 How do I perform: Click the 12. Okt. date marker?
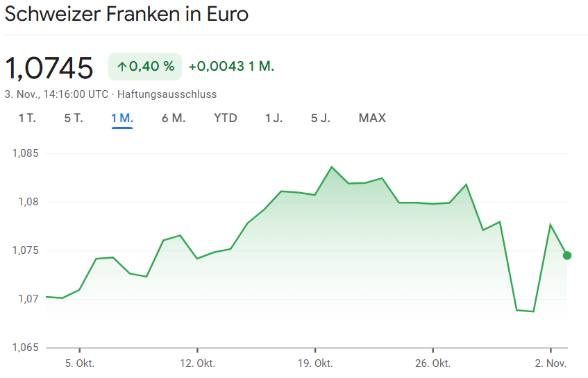tap(197, 363)
